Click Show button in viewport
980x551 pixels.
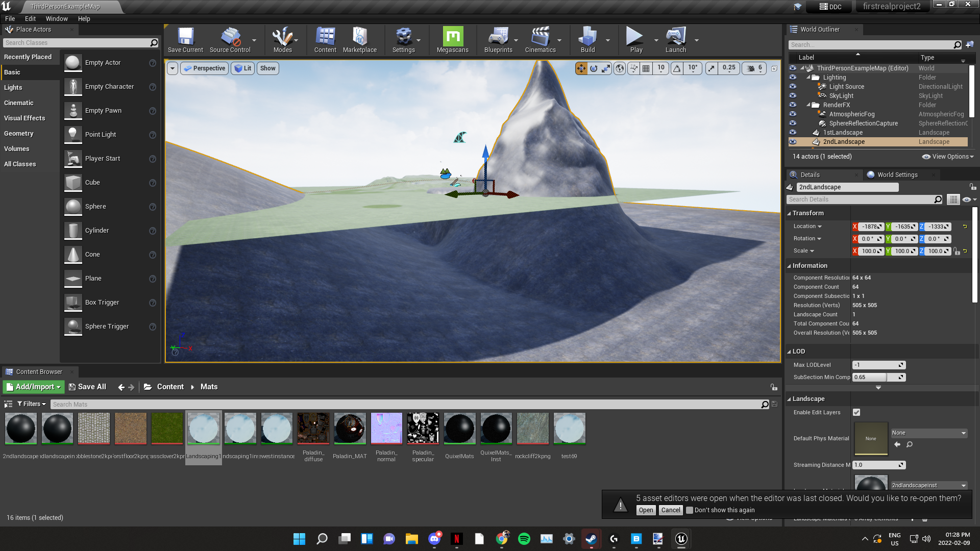pos(268,68)
